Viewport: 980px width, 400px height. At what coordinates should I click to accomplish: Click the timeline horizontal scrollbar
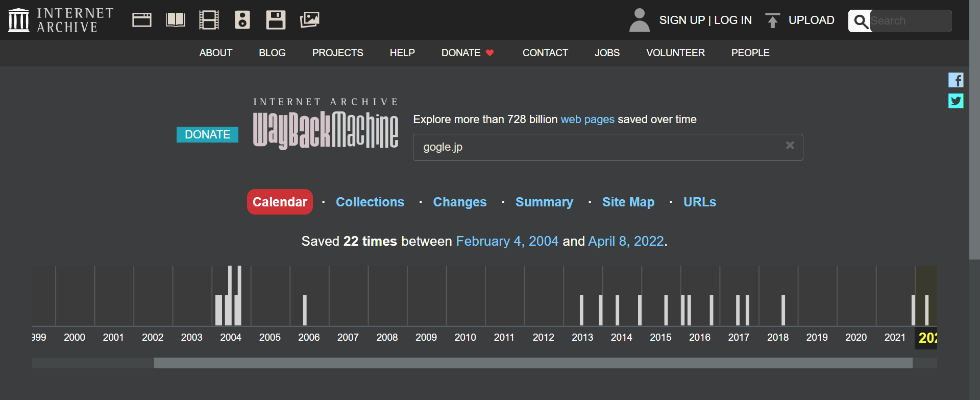coord(533,363)
